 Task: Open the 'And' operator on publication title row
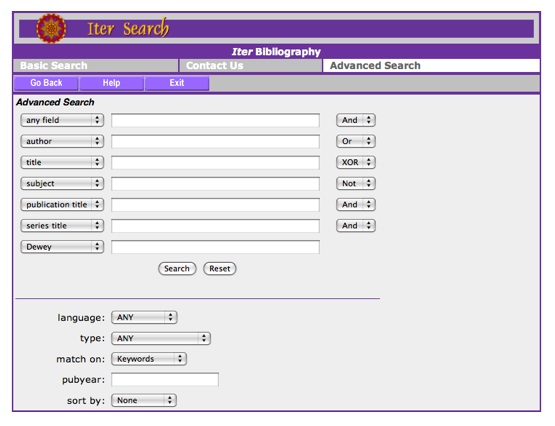tap(356, 205)
